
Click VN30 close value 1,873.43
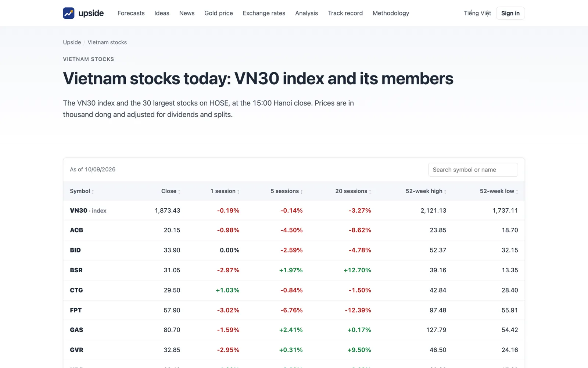click(x=168, y=210)
